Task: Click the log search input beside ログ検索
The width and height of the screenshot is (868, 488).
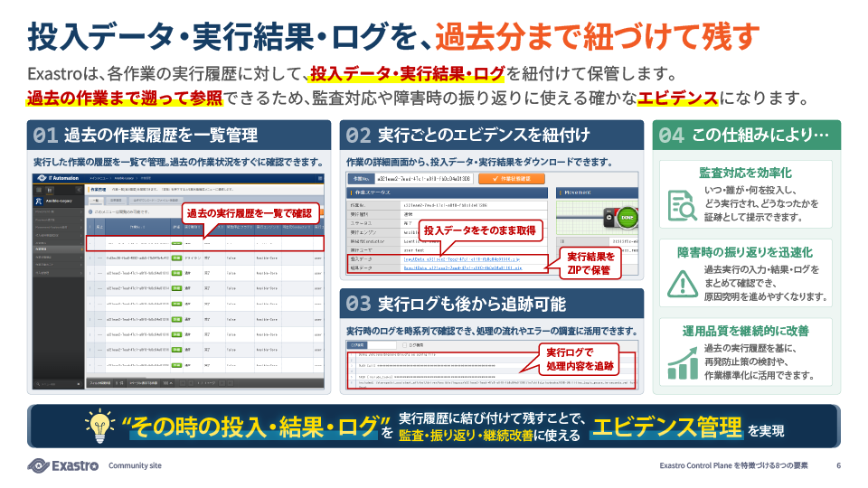Action: (x=382, y=345)
